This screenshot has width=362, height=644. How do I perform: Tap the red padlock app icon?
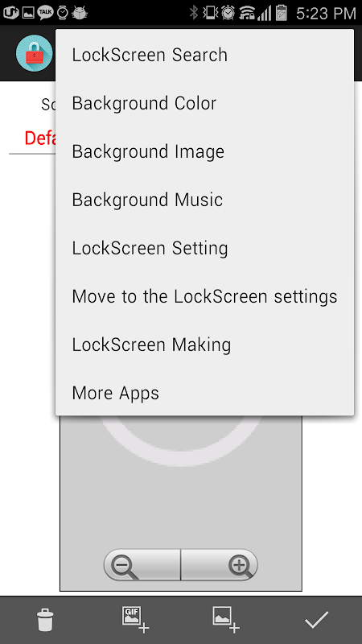pos(35,53)
